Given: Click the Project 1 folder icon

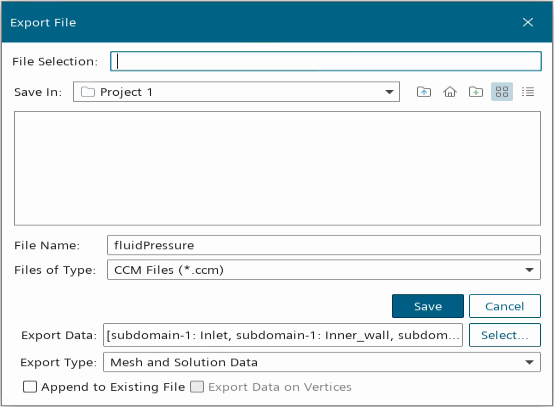Looking at the screenshot, I should pyautogui.click(x=88, y=92).
